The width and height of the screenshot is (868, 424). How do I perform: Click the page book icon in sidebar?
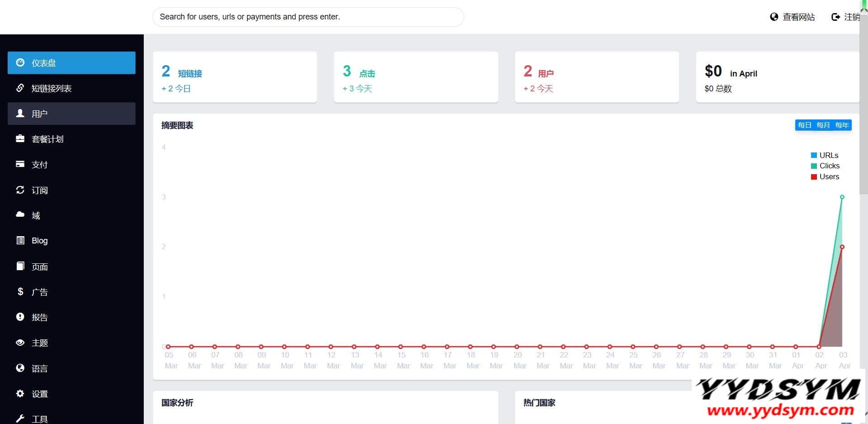coord(20,266)
